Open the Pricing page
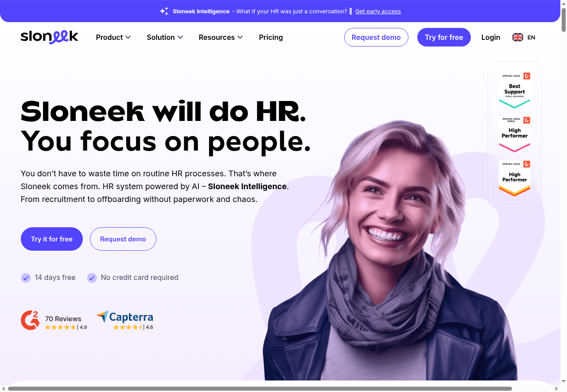 pos(271,37)
